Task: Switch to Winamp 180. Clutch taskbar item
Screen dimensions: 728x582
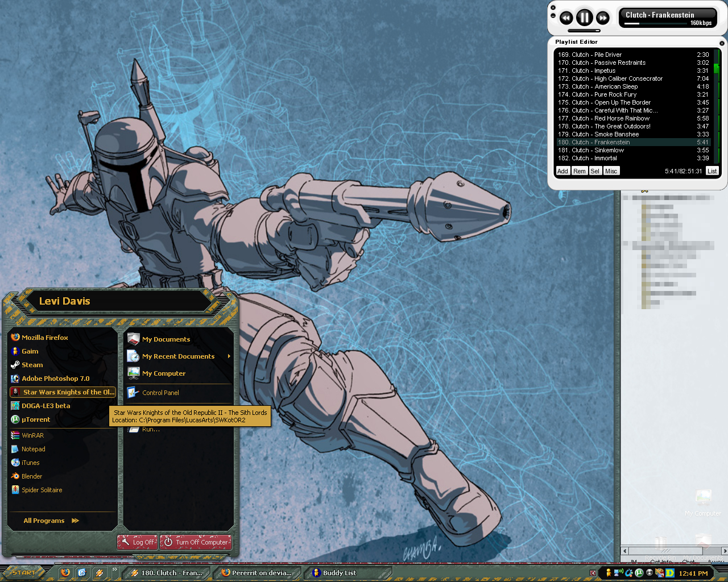Action: pyautogui.click(x=167, y=573)
